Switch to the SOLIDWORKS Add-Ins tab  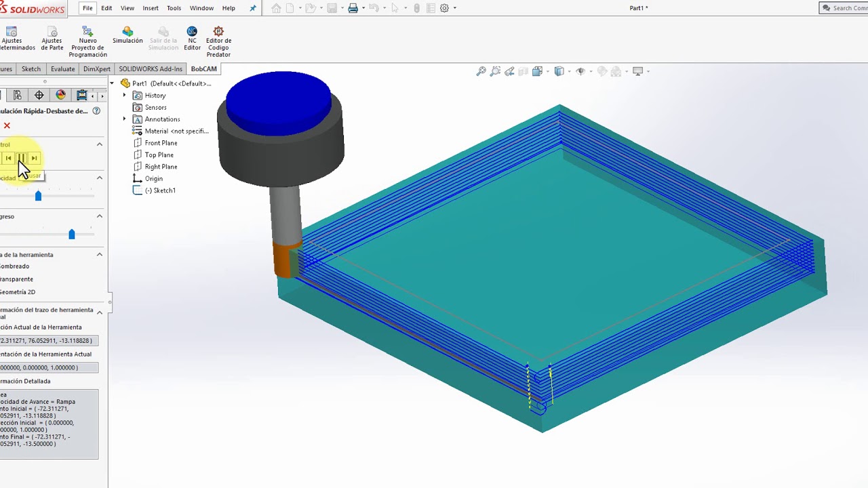click(151, 69)
